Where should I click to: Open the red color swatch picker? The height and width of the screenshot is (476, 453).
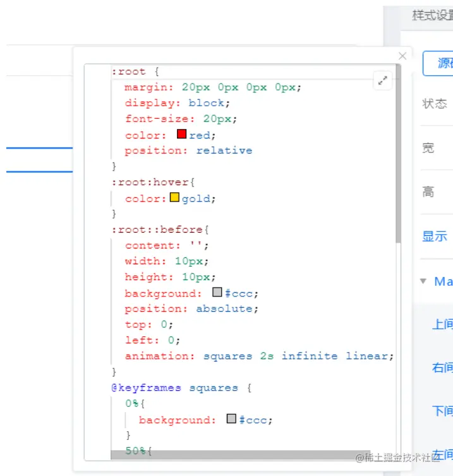coord(181,134)
